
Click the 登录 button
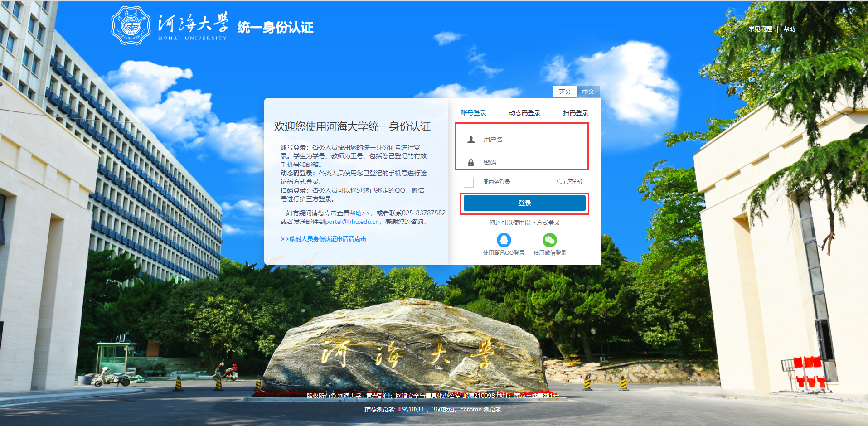coord(524,203)
